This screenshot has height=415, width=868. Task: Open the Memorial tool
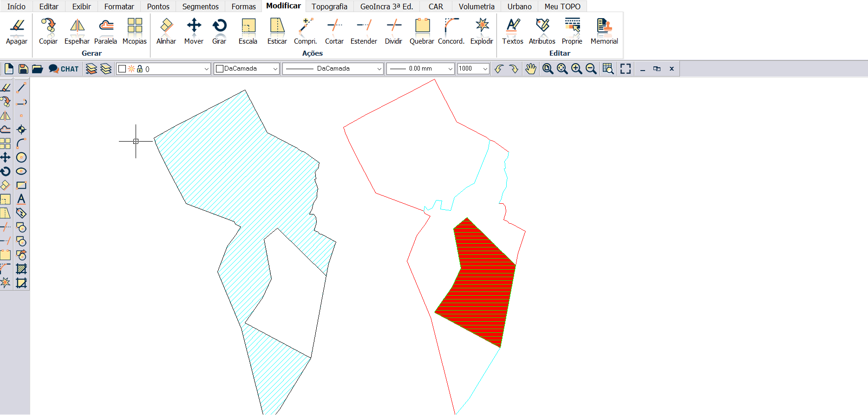(x=604, y=31)
